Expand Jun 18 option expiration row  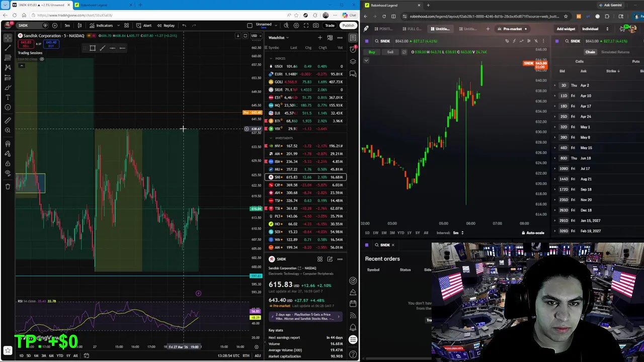pos(599,158)
